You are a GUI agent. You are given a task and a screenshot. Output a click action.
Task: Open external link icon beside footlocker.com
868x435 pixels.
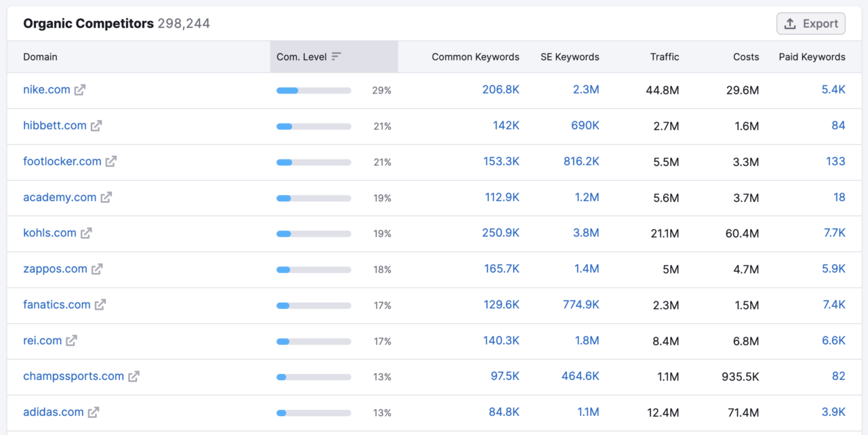(x=111, y=162)
